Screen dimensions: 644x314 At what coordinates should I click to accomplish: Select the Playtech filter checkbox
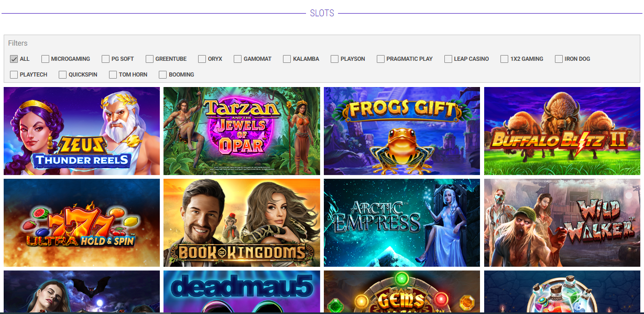tap(14, 74)
